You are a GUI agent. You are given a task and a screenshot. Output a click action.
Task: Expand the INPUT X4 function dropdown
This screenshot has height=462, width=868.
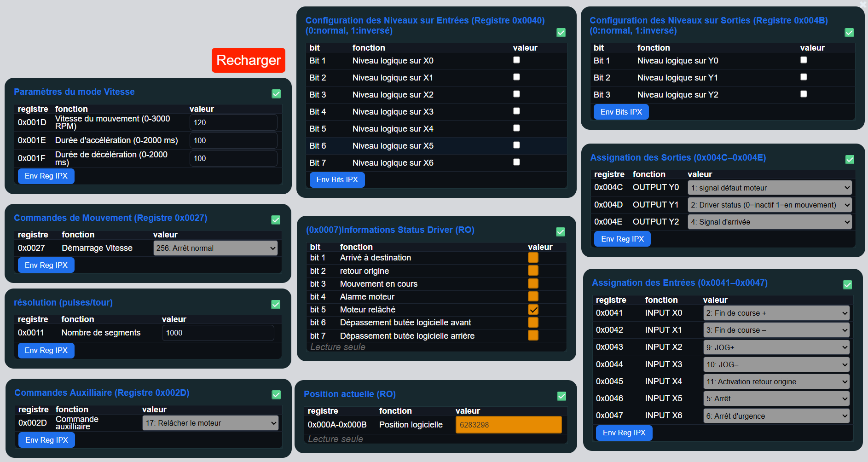pyautogui.click(x=776, y=381)
